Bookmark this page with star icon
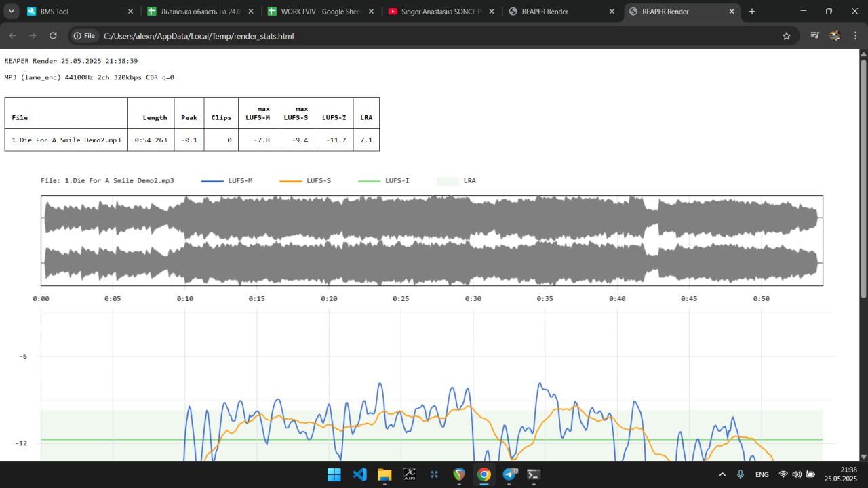This screenshot has height=488, width=868. coord(787,36)
